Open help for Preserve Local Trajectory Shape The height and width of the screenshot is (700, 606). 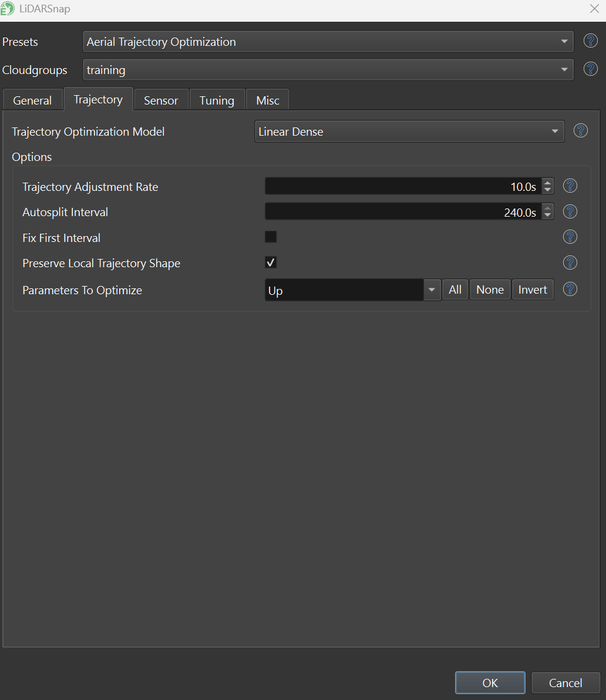(x=570, y=262)
